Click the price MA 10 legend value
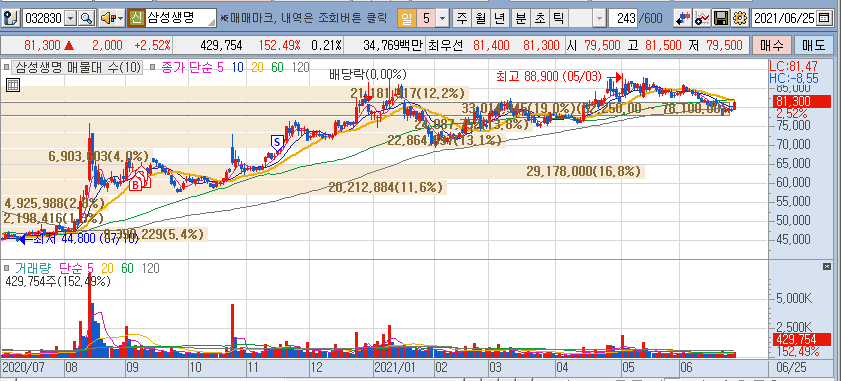 tap(238, 68)
